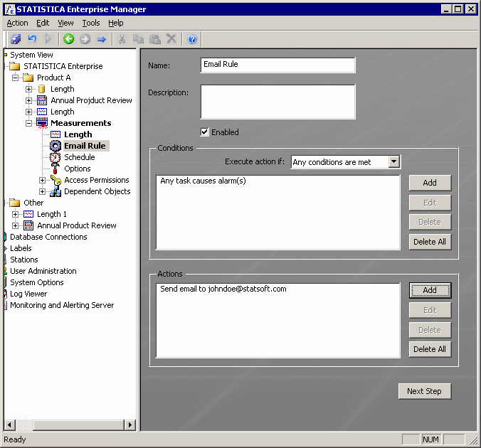Select 'Send email to johndoe@statsoft.com' action
The image size is (481, 448).
pos(223,289)
